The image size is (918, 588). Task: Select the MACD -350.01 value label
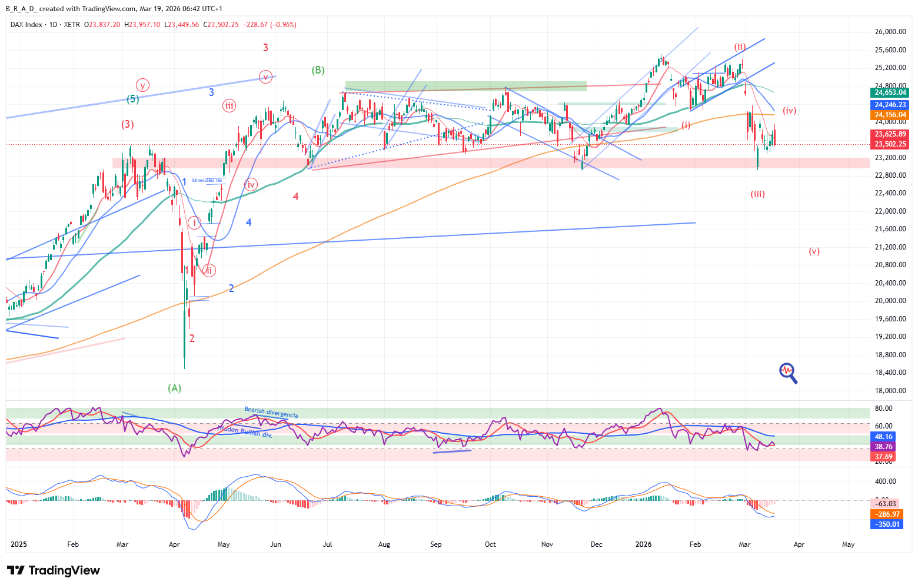click(x=886, y=524)
